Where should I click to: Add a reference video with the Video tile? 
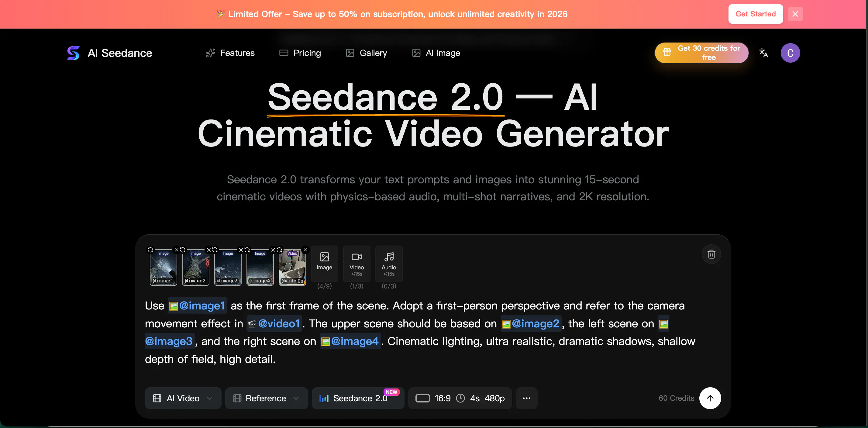tap(356, 264)
